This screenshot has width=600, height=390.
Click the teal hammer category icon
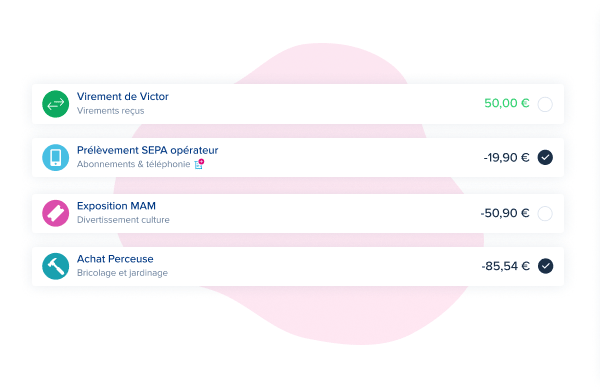[55, 266]
